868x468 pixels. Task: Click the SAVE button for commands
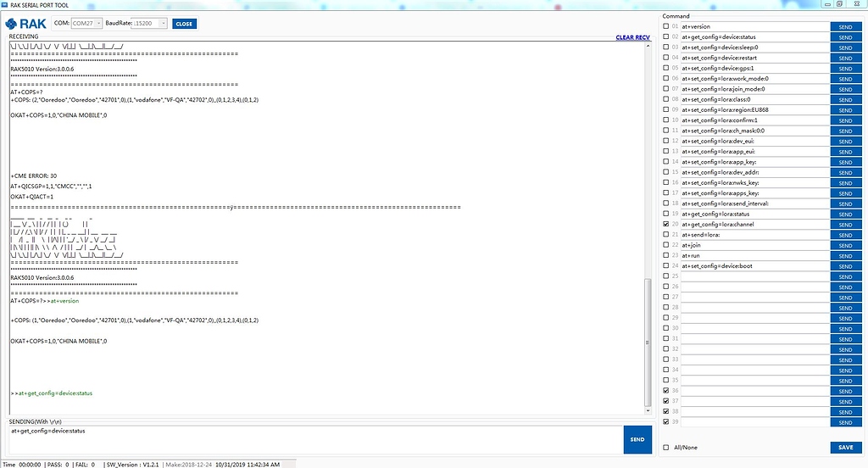tap(845, 448)
